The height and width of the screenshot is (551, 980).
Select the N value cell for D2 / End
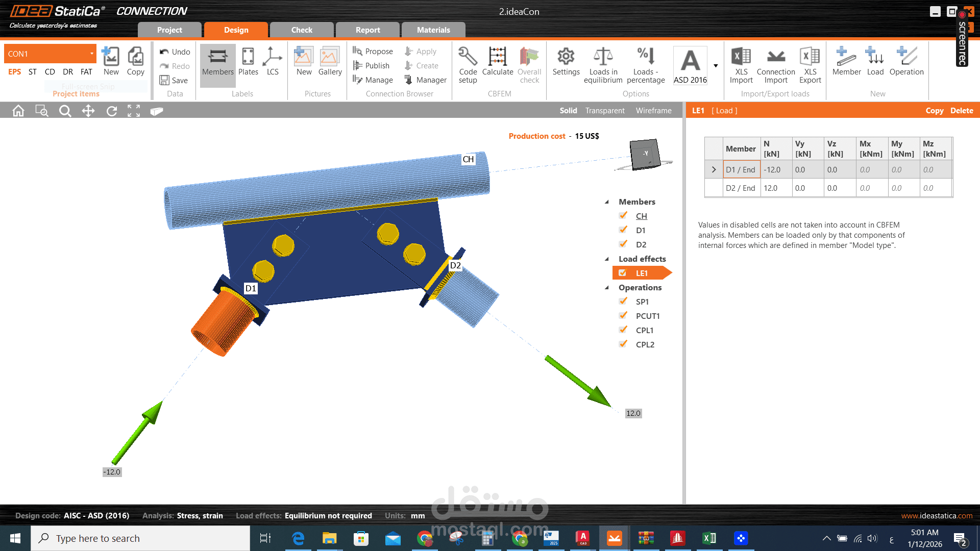click(x=775, y=188)
